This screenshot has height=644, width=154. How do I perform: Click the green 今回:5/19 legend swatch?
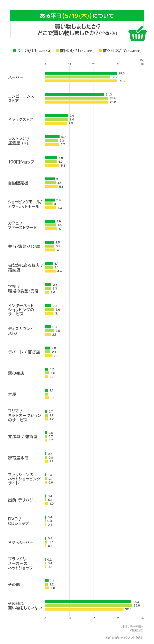(14, 50)
